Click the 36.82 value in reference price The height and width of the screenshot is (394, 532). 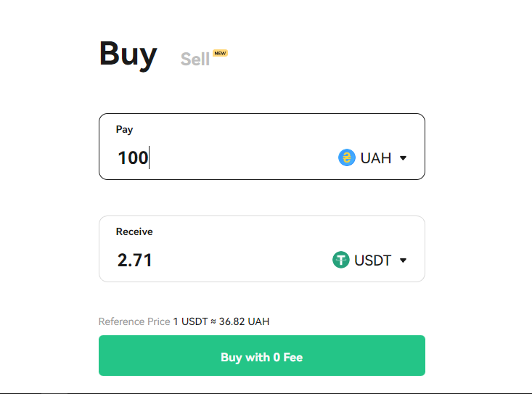click(232, 321)
